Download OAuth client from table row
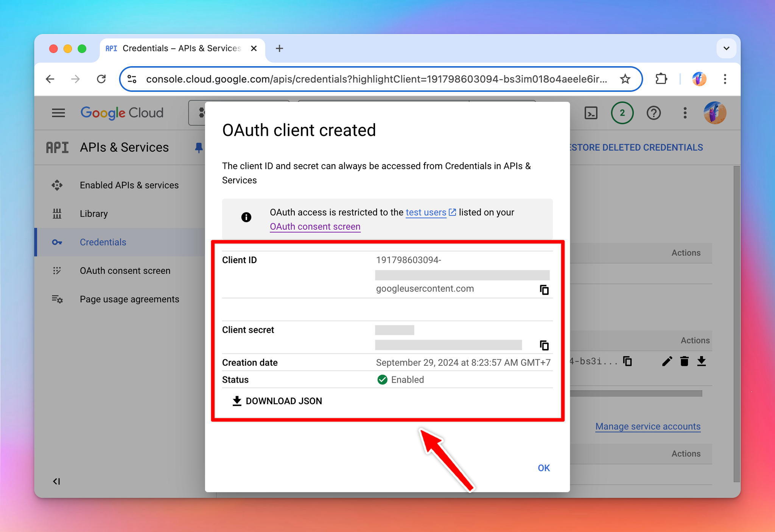Screen dimensions: 775x532 point(701,361)
